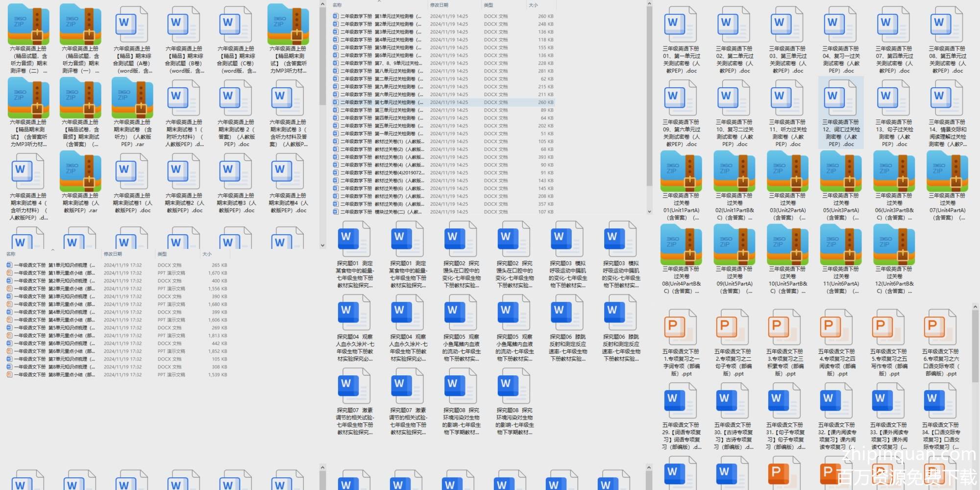Screen dimensions: 980x490
Task: Click the math file list scroll-down arrow
Action: tap(649, 212)
